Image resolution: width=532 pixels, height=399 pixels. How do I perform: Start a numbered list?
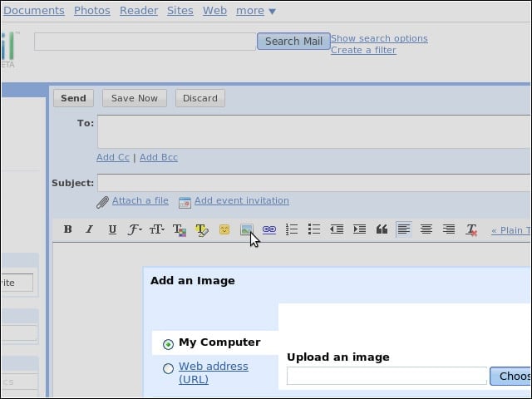(292, 229)
